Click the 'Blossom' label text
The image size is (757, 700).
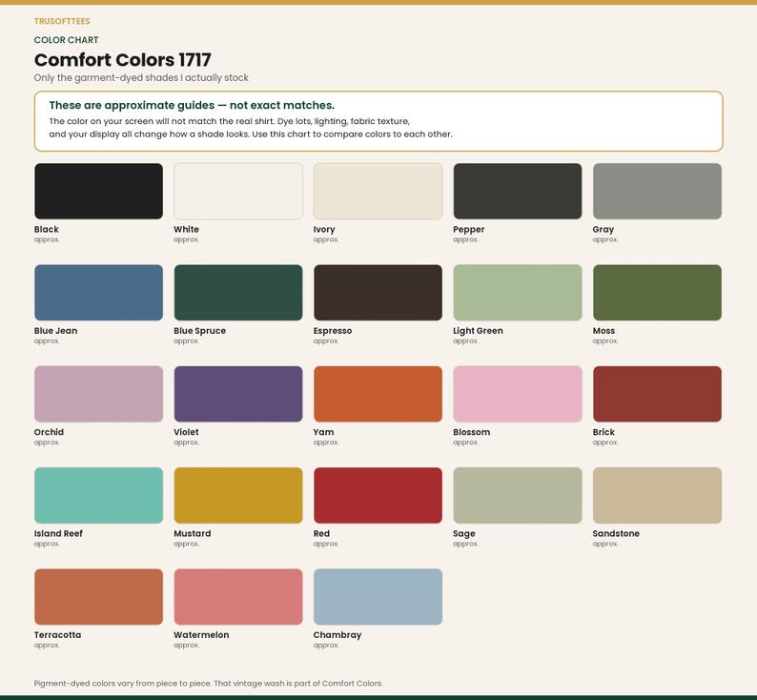(x=472, y=432)
